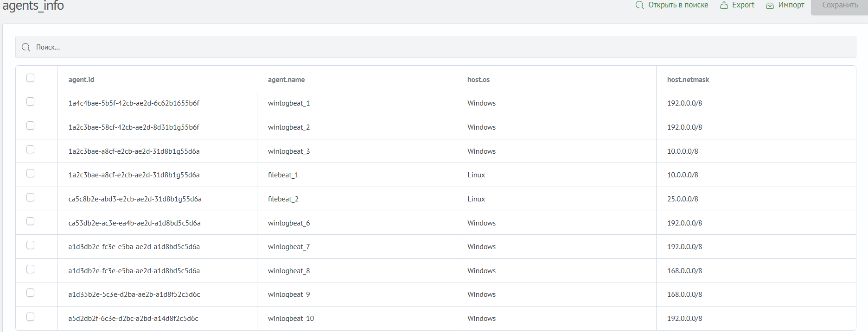Screen dimensions: 868x332
Task: Check the filebeat_2 row checkbox
Action: [x=31, y=197]
